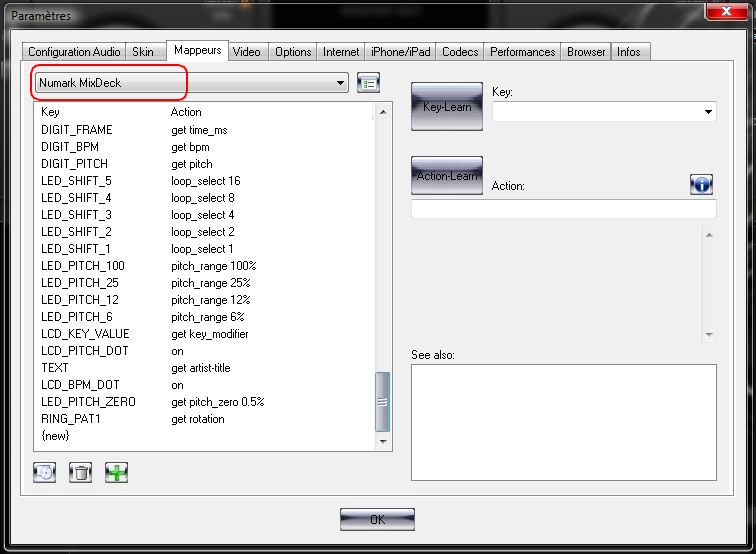Select the Performances tab
Screen dimensions: 756x554
(522, 52)
